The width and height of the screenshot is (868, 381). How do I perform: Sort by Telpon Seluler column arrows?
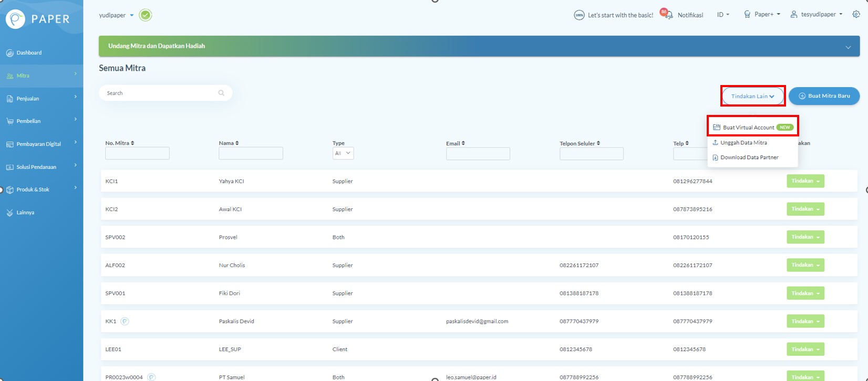(x=598, y=143)
